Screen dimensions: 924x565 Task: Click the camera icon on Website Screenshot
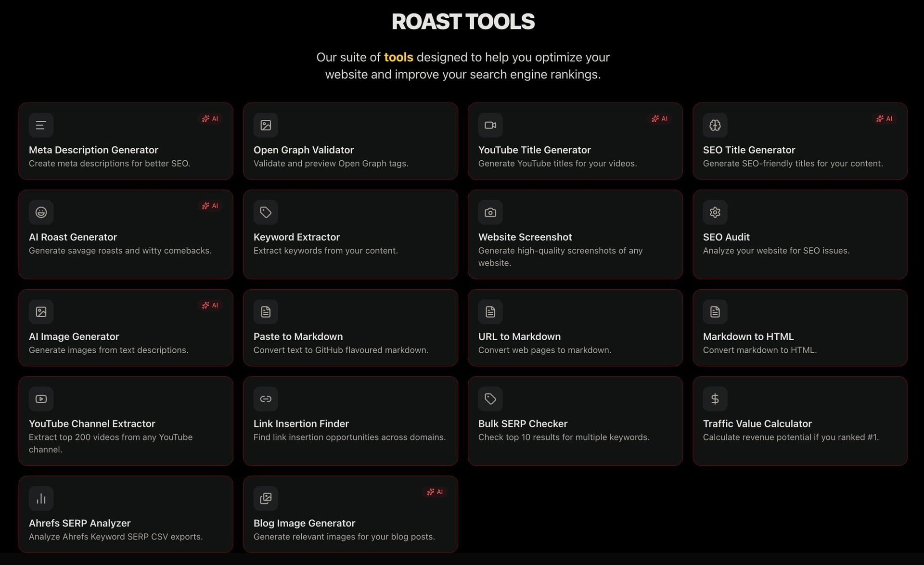[x=490, y=212]
